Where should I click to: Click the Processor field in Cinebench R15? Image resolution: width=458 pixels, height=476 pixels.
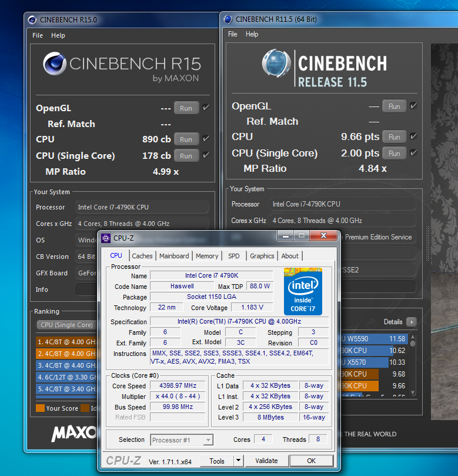click(142, 207)
